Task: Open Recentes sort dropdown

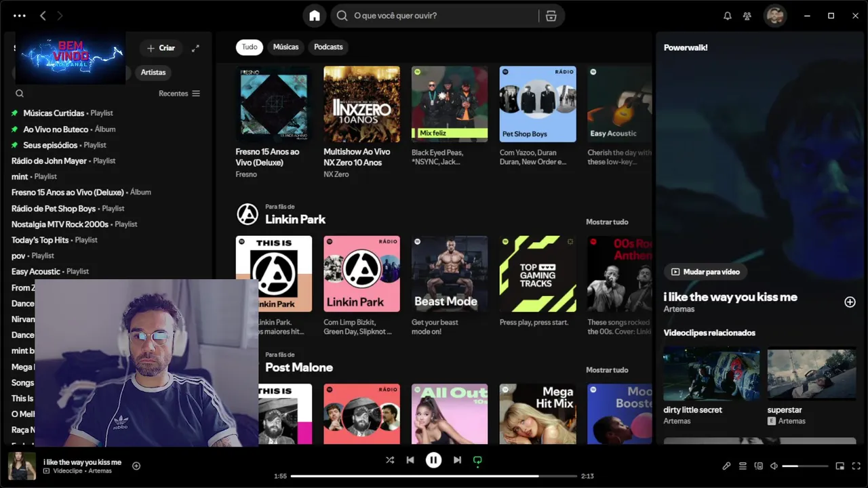Action: click(179, 94)
